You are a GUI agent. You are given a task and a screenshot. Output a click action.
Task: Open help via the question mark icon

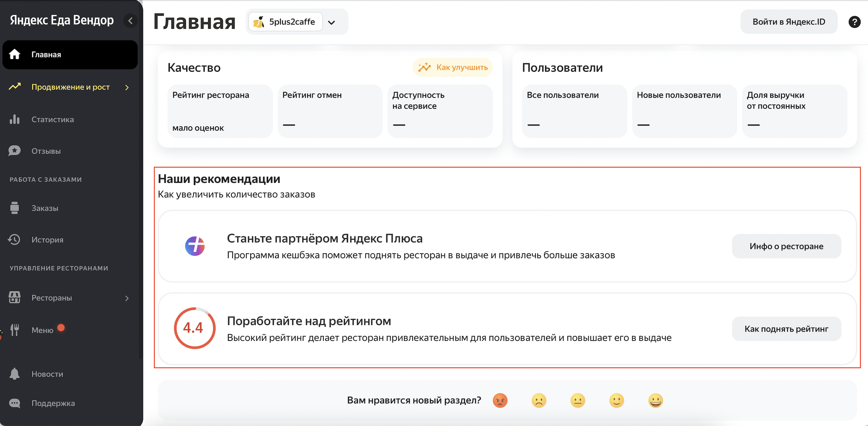[854, 22]
